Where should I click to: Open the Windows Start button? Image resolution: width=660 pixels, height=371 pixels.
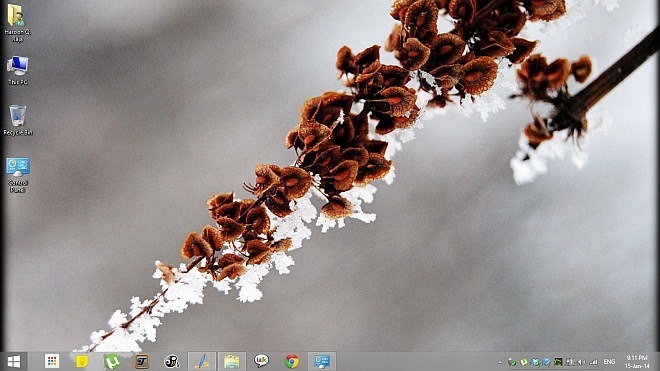click(13, 362)
